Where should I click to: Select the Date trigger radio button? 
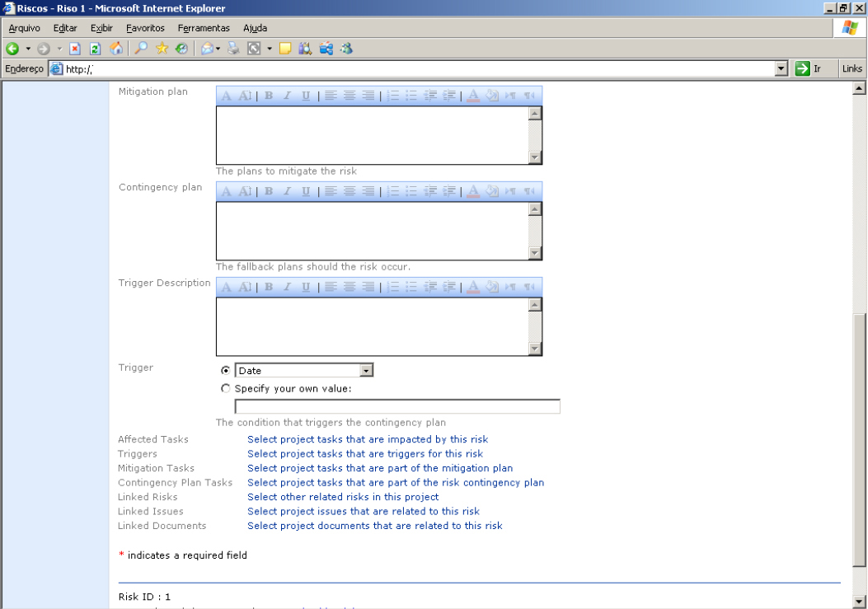(x=225, y=370)
